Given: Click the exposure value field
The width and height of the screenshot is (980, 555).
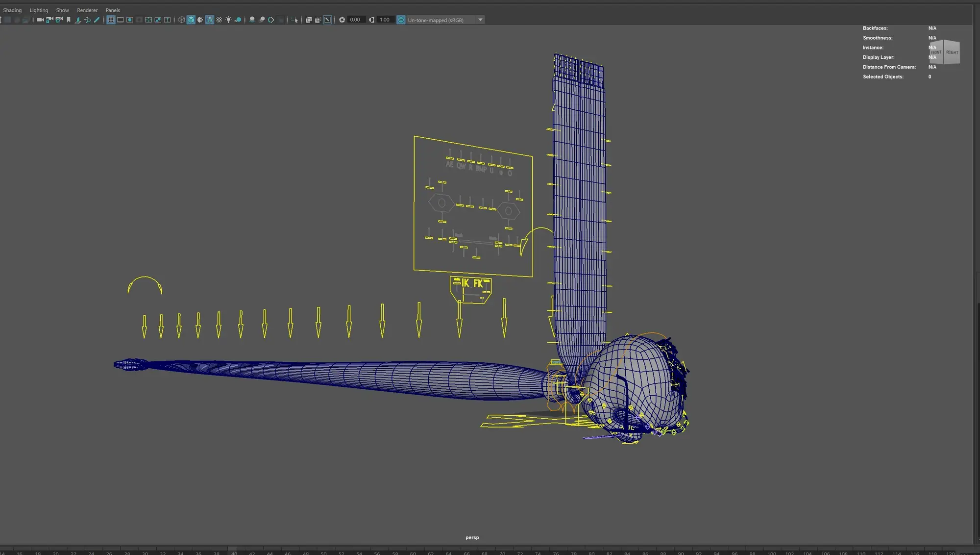Looking at the screenshot, I should click(355, 20).
